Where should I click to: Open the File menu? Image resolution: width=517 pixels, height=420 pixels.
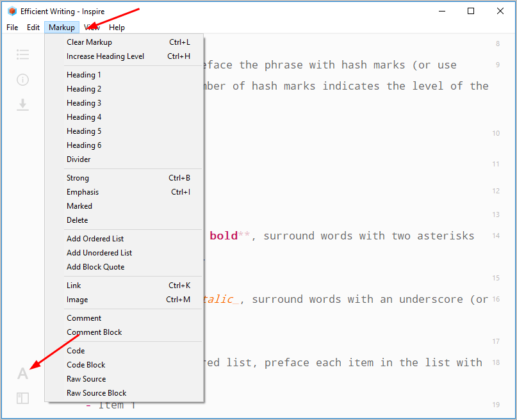[x=12, y=28]
